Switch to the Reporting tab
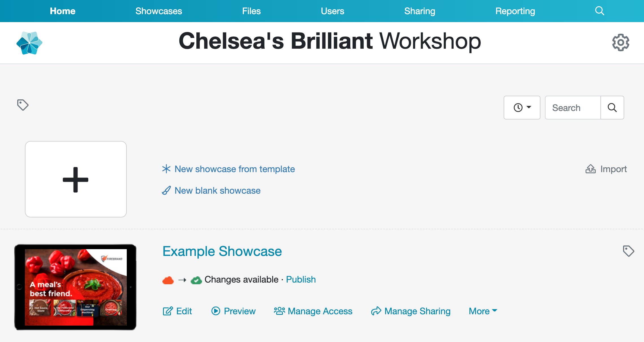Image resolution: width=644 pixels, height=342 pixels. point(515,11)
